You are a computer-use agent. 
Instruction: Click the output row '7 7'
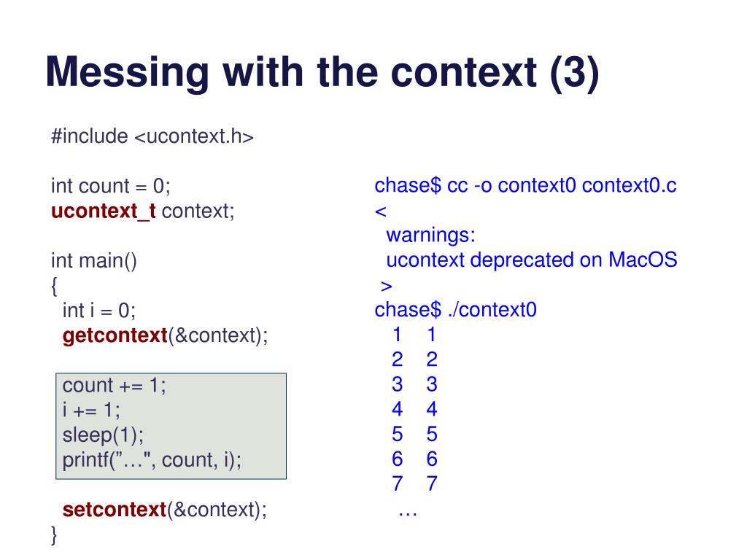pos(414,484)
